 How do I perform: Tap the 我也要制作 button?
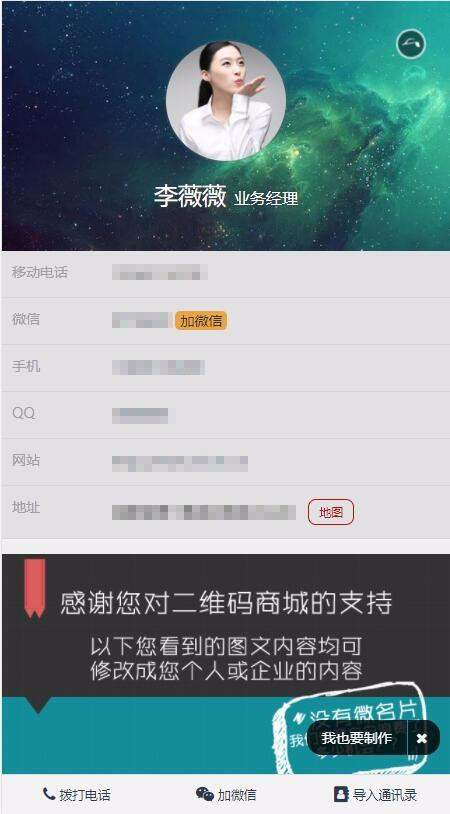(x=357, y=738)
